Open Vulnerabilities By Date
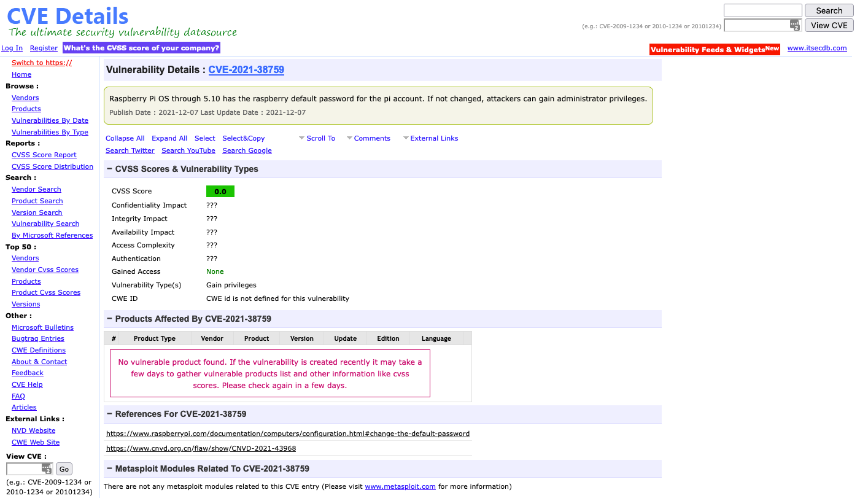Image resolution: width=868 pixels, height=498 pixels. (x=50, y=120)
